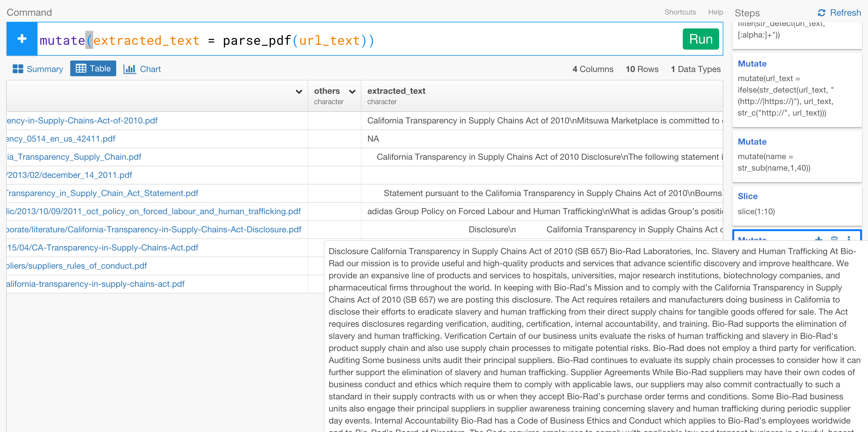The width and height of the screenshot is (868, 432).
Task: Open the Help link
Action: [715, 12]
